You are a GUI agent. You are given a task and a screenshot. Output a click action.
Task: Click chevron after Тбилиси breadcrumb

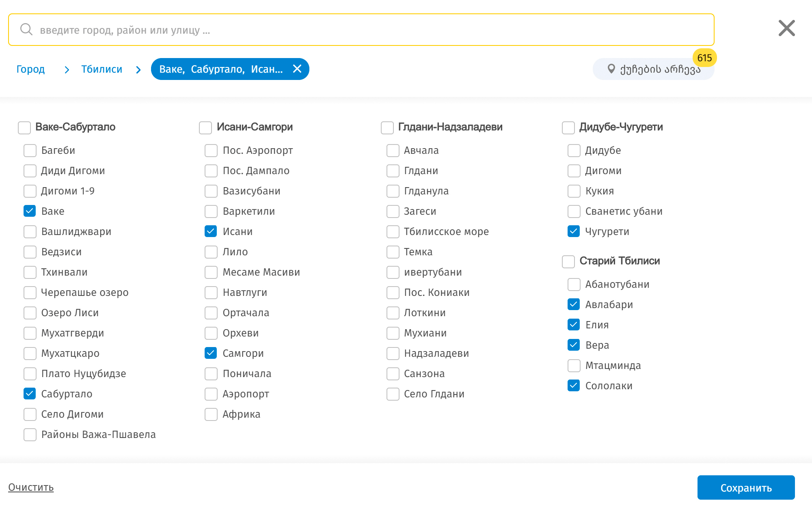[x=138, y=70]
